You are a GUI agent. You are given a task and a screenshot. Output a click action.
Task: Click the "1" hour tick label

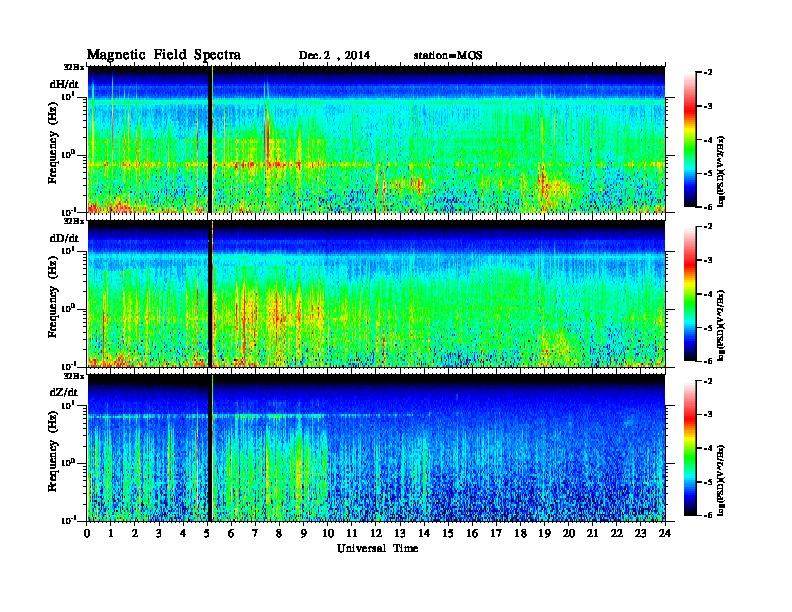(x=111, y=533)
